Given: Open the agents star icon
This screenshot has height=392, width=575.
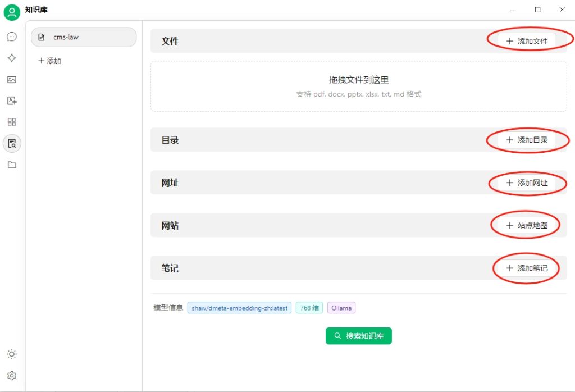Looking at the screenshot, I should [x=12, y=58].
